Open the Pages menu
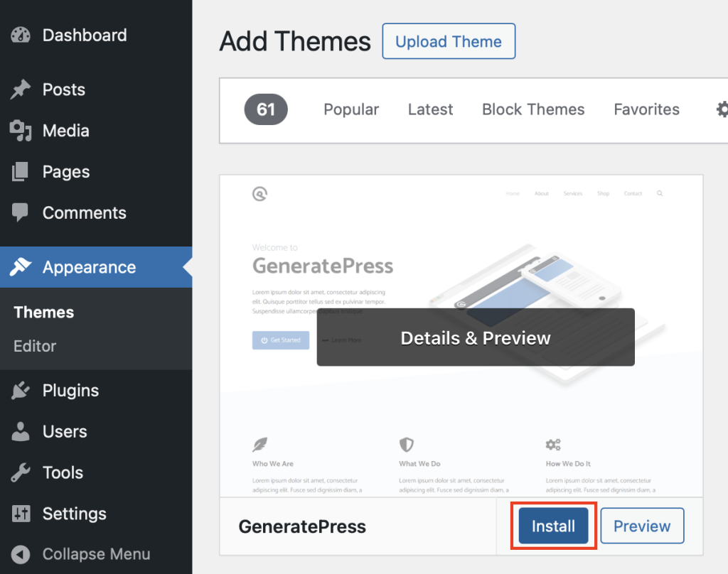Viewport: 728px width, 574px height. pyautogui.click(x=96, y=172)
